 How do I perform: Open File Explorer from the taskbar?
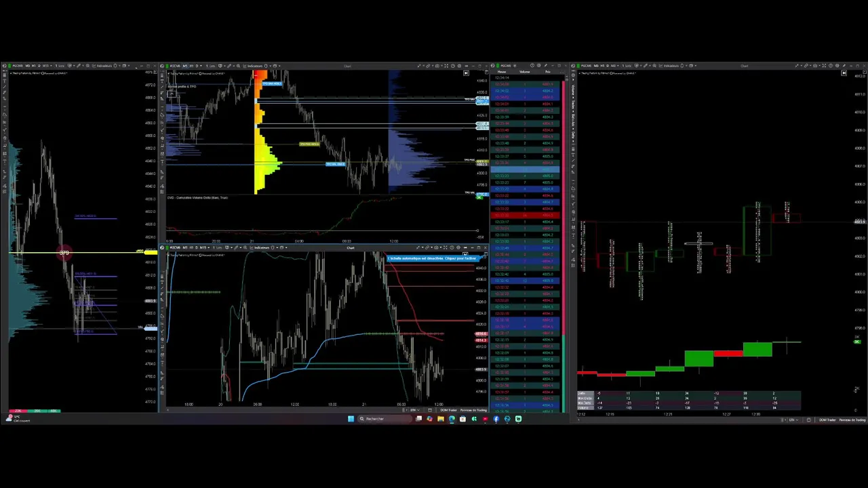point(441,419)
